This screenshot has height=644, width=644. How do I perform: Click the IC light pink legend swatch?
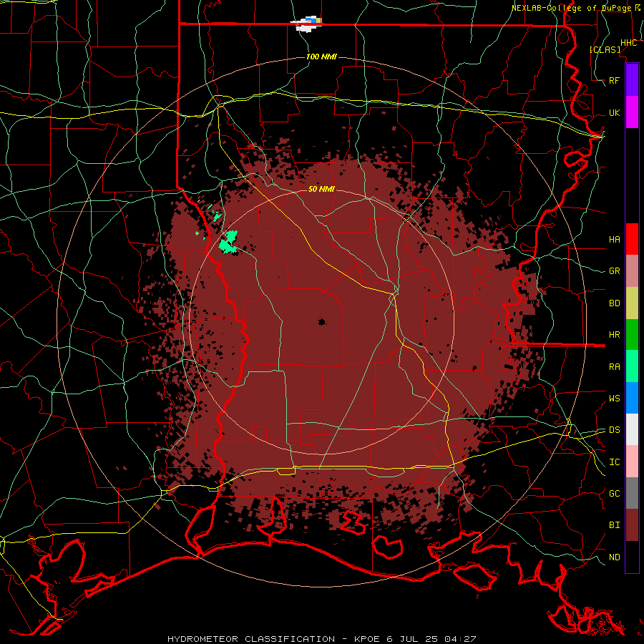[x=632, y=462]
